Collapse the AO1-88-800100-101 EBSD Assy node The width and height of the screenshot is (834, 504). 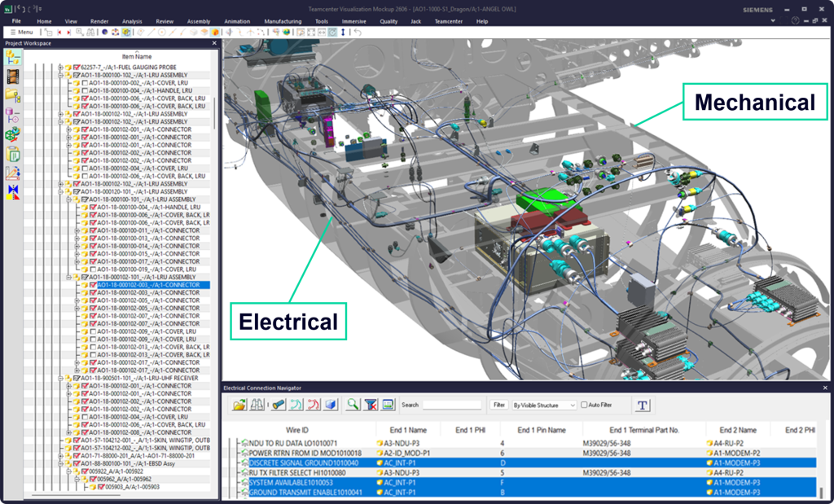coord(60,463)
